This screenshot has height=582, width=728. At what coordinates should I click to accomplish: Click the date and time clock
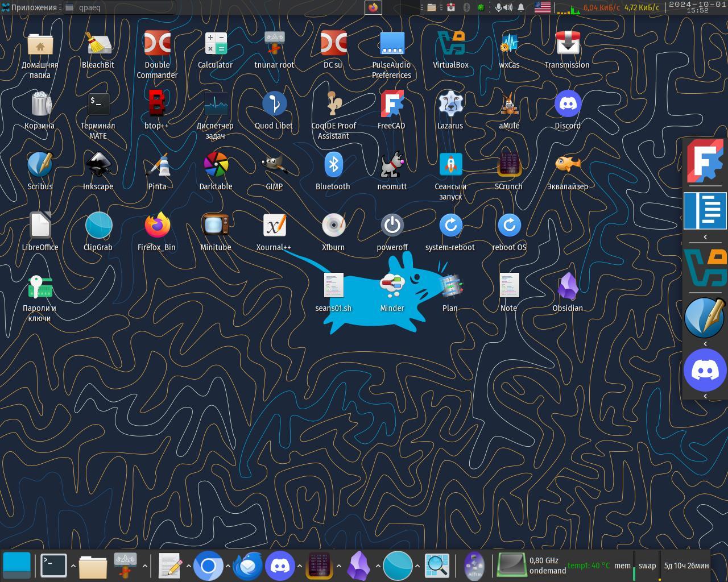pyautogui.click(x=697, y=7)
